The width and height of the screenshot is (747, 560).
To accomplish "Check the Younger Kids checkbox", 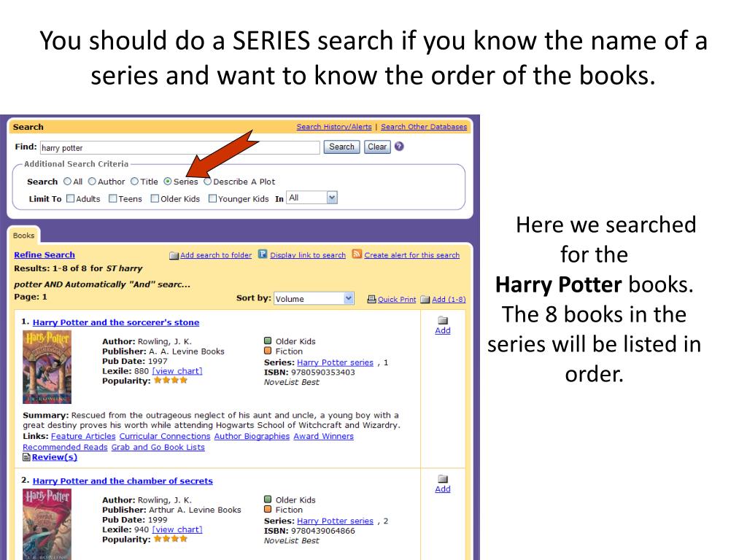I will click(x=212, y=198).
